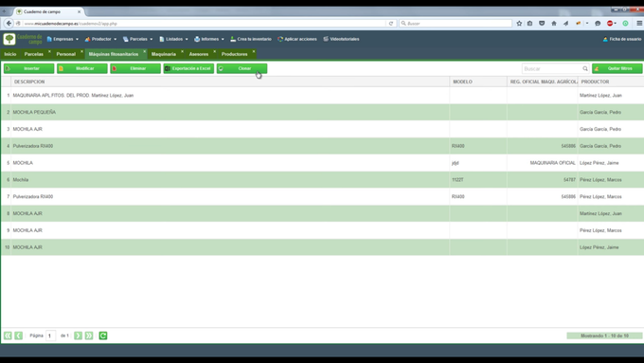The image size is (644, 363).
Task: Switch to the Maquinaria tab
Action: click(x=164, y=54)
